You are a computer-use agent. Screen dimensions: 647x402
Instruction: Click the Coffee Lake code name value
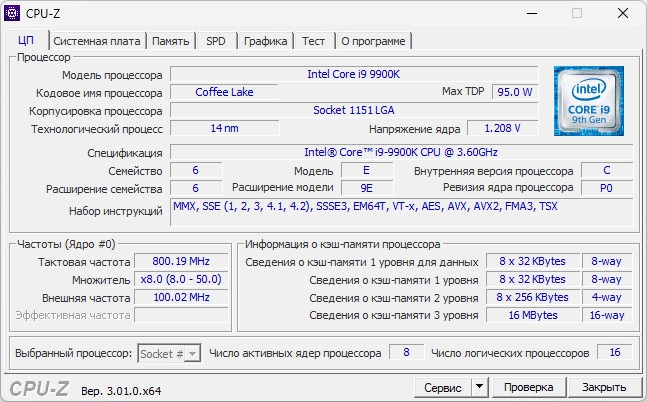pos(224,92)
